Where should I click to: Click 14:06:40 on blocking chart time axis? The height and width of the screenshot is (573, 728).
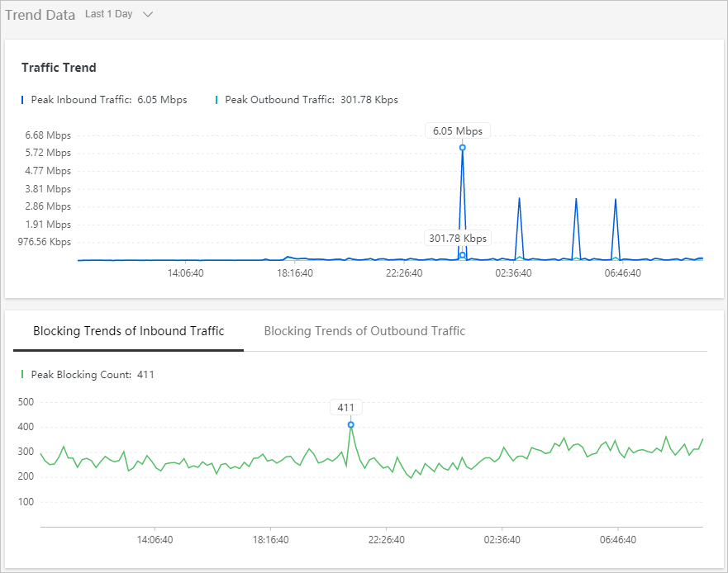(155, 540)
